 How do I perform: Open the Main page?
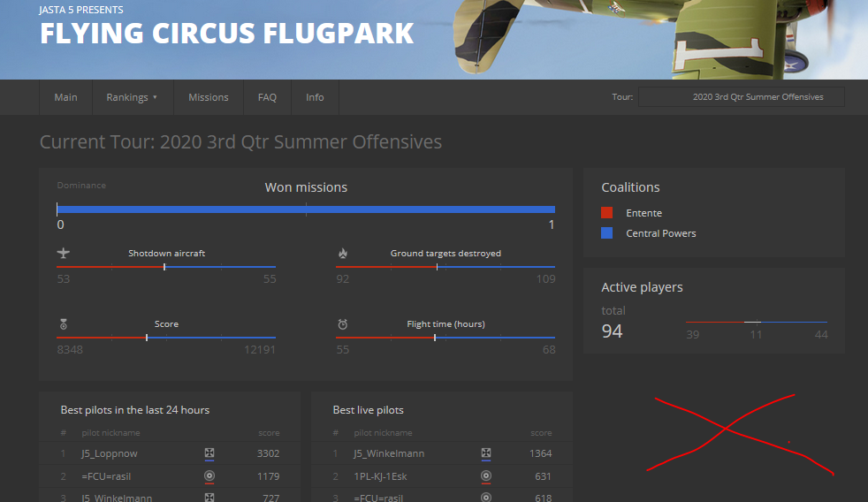point(66,97)
